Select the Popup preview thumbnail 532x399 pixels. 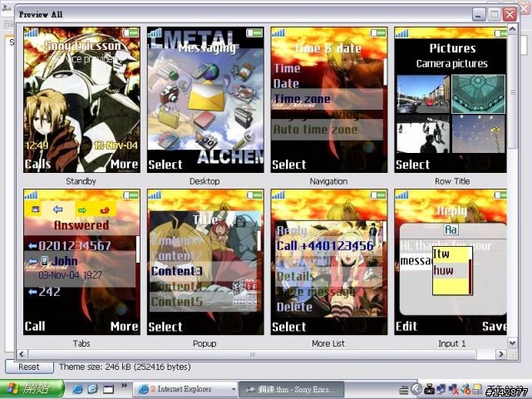pyautogui.click(x=205, y=262)
